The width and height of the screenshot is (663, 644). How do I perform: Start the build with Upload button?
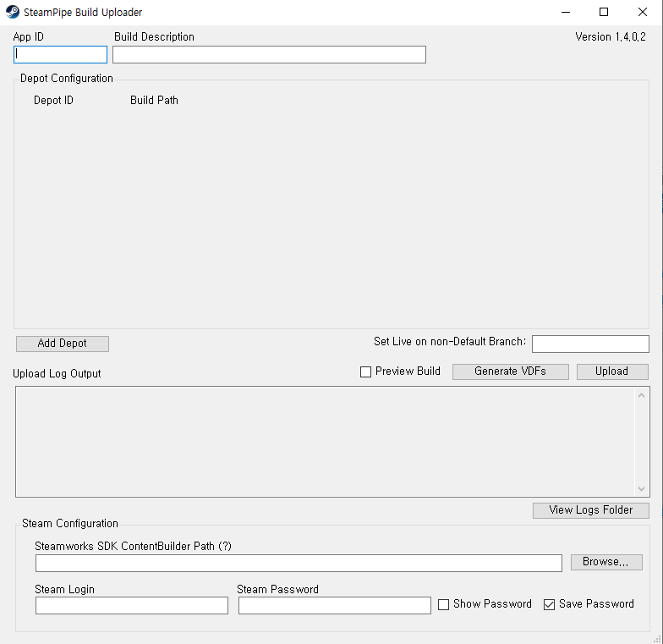point(612,372)
